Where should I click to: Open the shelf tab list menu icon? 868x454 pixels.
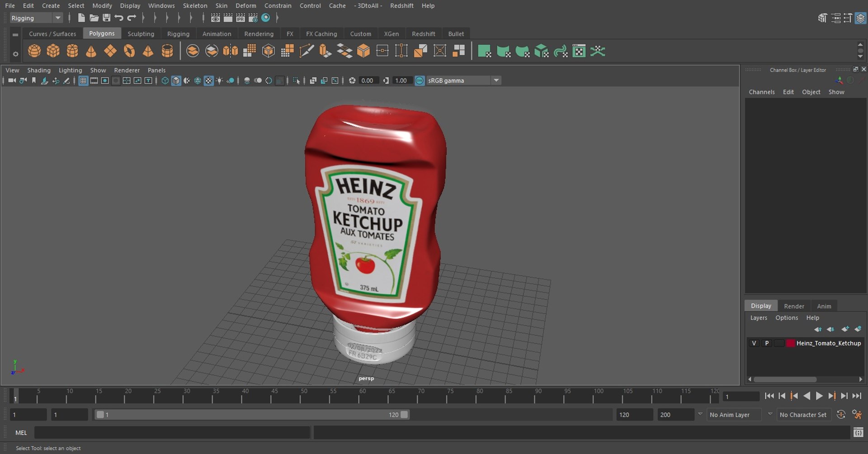coord(15,34)
